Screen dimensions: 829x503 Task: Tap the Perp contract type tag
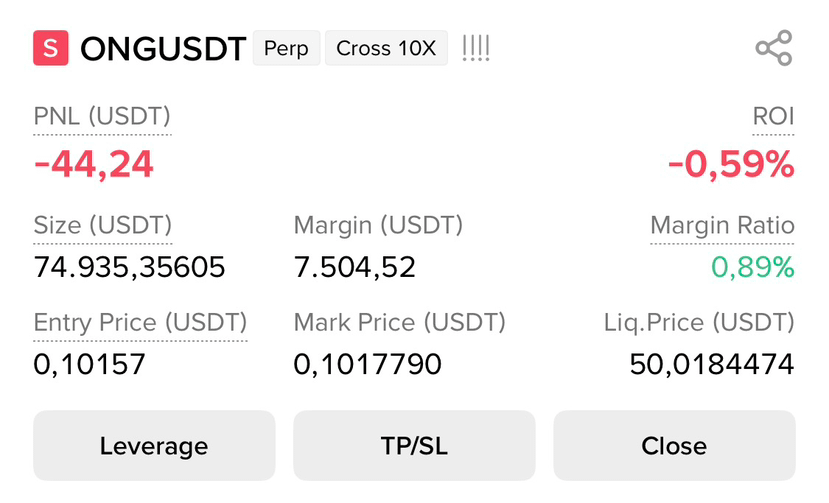[286, 48]
